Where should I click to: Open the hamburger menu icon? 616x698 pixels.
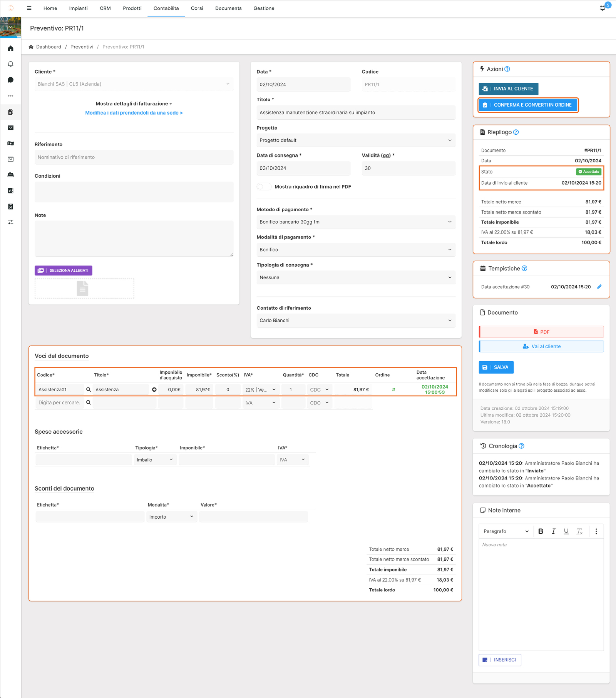click(29, 8)
